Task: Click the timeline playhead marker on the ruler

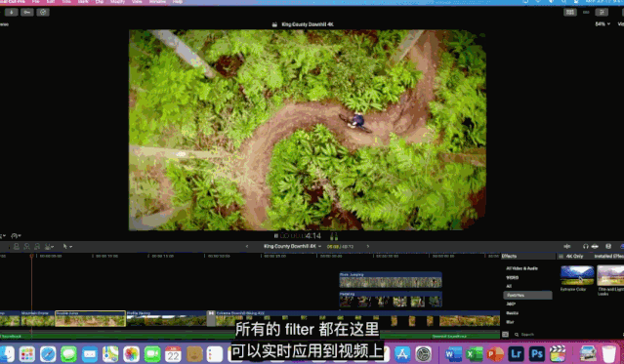Action: [31, 257]
